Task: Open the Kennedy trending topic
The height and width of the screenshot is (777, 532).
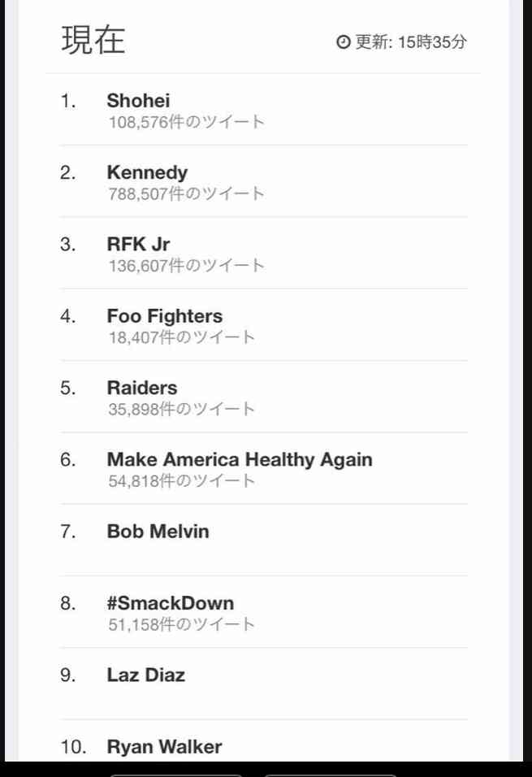Action: click(x=147, y=173)
